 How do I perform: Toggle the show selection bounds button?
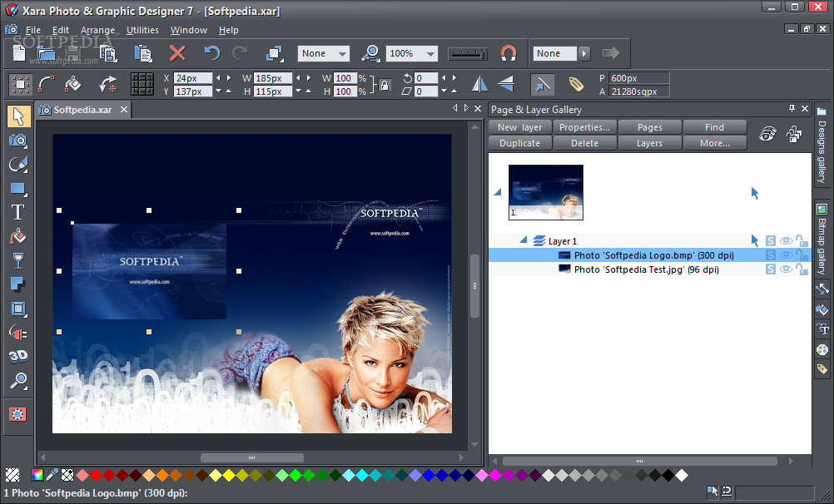(20, 84)
